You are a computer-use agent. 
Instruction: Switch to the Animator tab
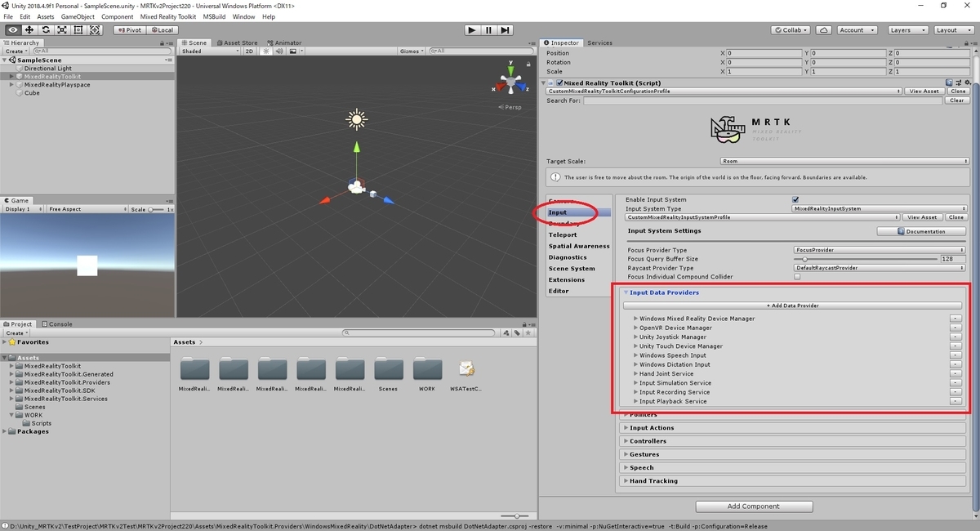coord(284,42)
